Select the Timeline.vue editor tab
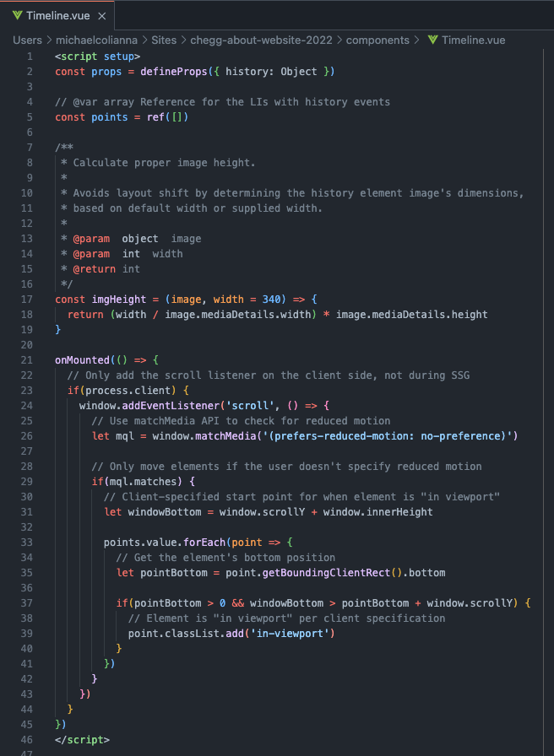 pyautogui.click(x=57, y=16)
